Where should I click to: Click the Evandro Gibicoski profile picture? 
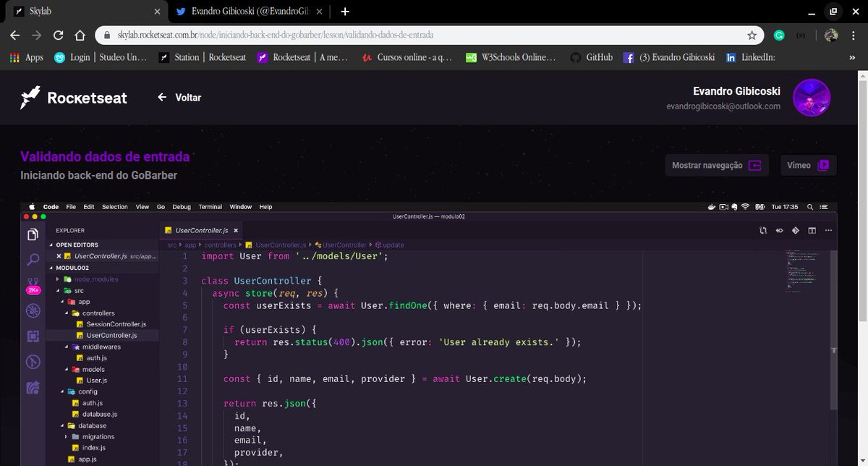pyautogui.click(x=812, y=98)
